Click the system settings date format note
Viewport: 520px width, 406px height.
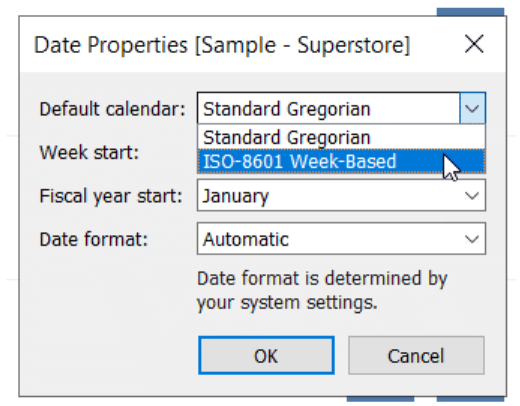click(322, 290)
